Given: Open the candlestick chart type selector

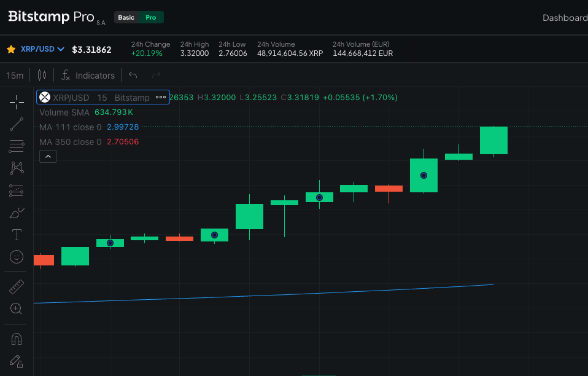Looking at the screenshot, I should [42, 75].
